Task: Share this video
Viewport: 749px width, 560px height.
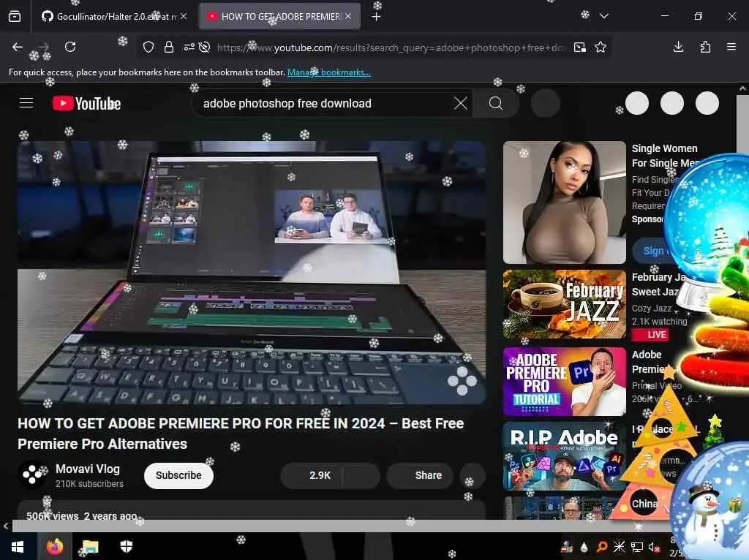Action: point(419,475)
